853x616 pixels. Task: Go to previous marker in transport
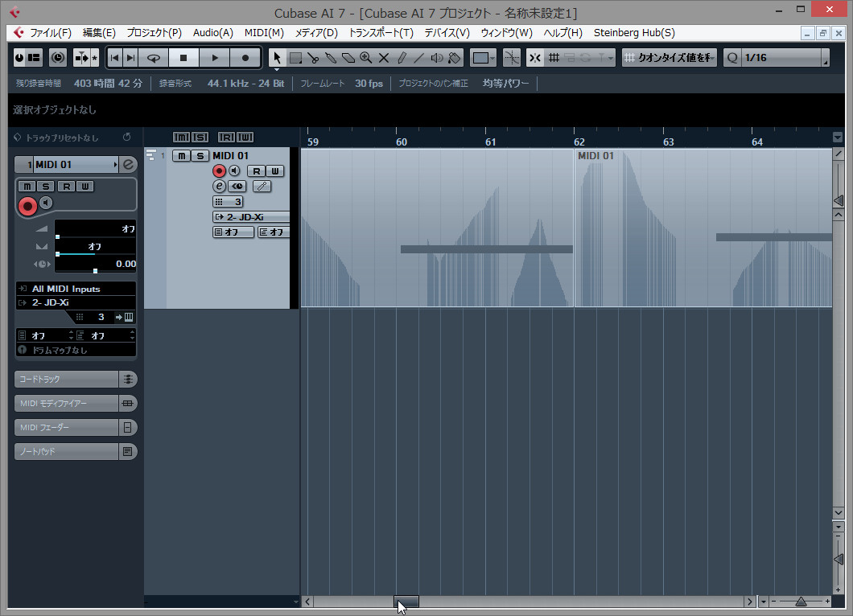point(114,58)
